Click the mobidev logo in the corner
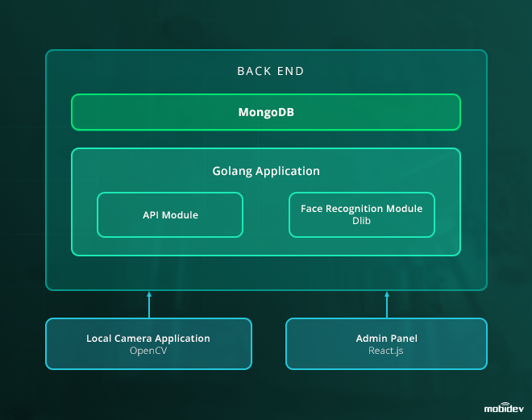The height and width of the screenshot is (420, 532). 503,408
